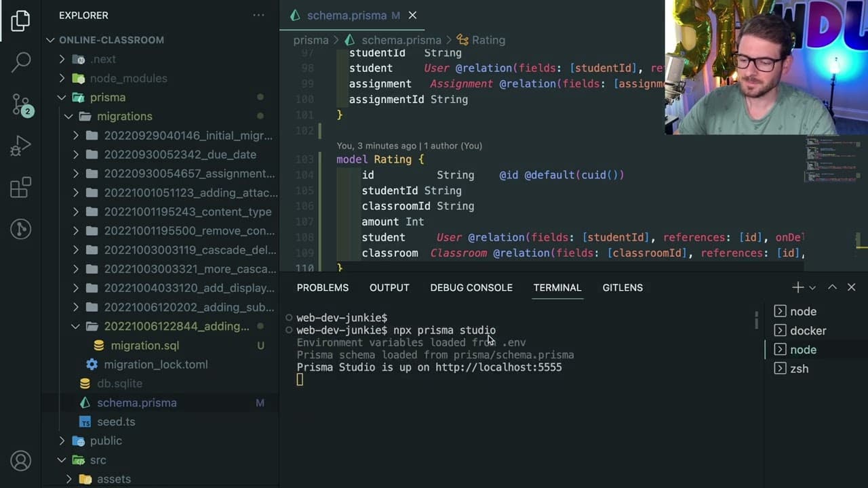The height and width of the screenshot is (488, 868).
Task: Click the prisma breadcrumb segment
Action: [311, 40]
